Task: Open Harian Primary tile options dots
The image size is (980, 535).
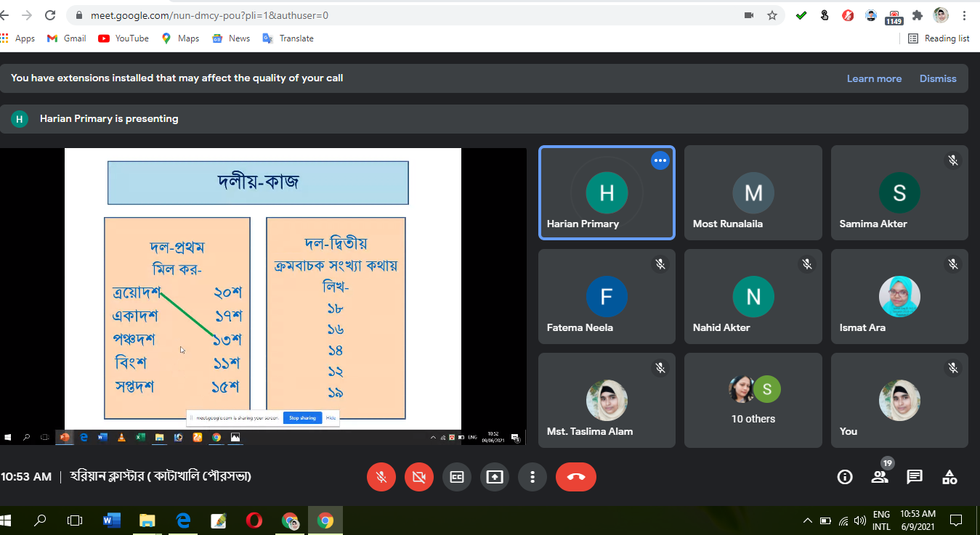Action: click(x=660, y=160)
